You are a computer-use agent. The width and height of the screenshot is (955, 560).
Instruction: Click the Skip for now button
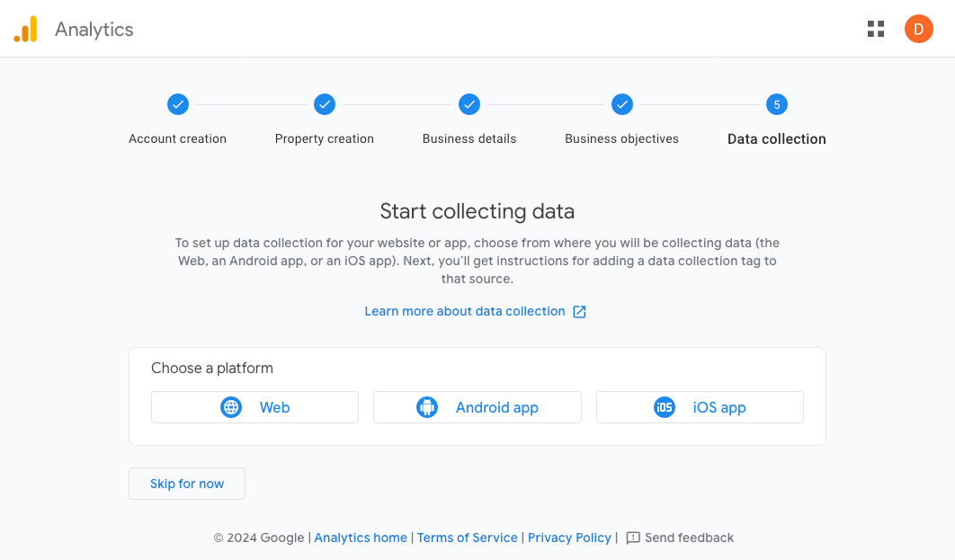[x=187, y=484]
